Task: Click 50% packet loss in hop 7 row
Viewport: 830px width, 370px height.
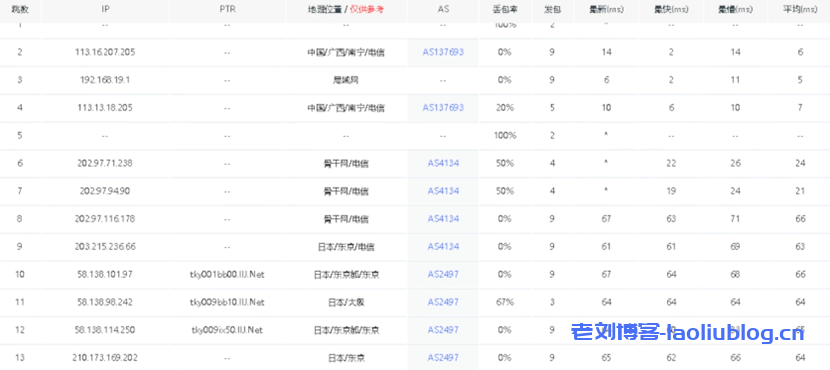Action: coord(504,191)
